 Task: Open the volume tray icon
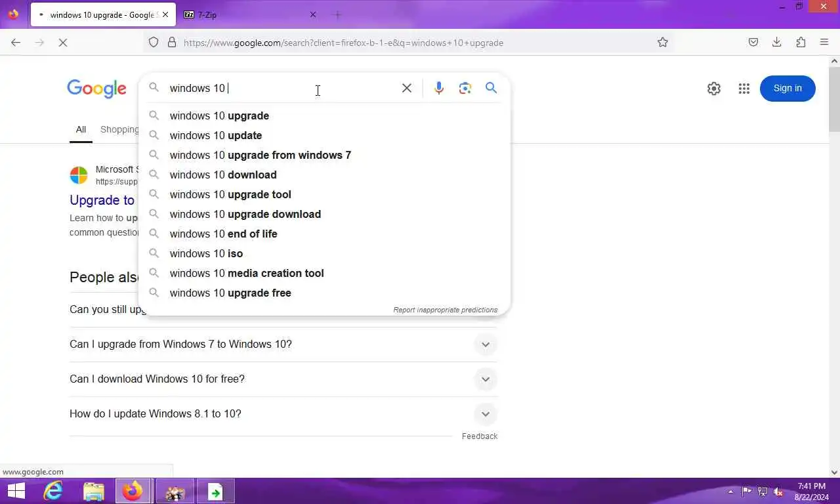(x=778, y=492)
